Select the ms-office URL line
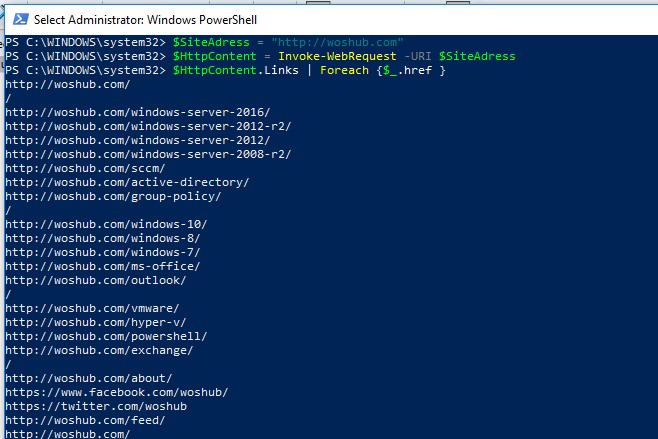 click(103, 266)
